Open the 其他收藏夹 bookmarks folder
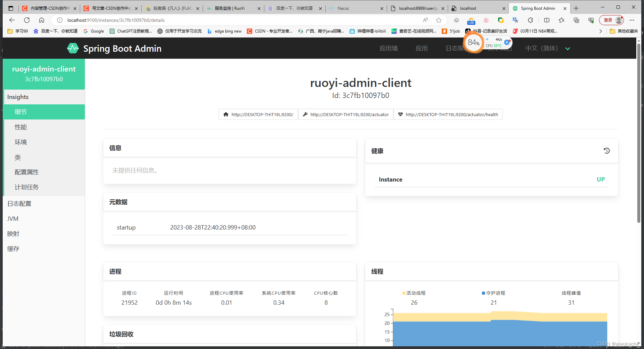Image resolution: width=644 pixels, height=349 pixels. coord(624,31)
